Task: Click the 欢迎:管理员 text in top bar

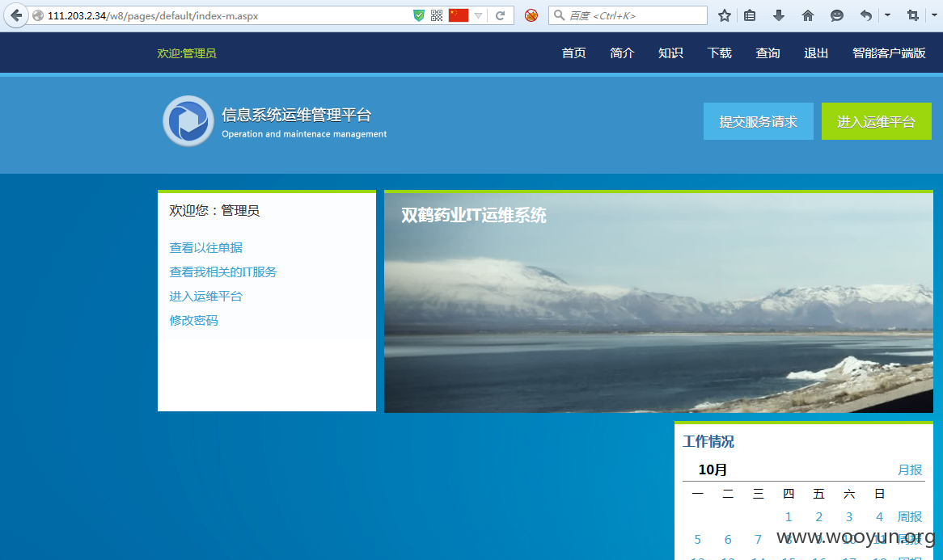Action: (187, 53)
